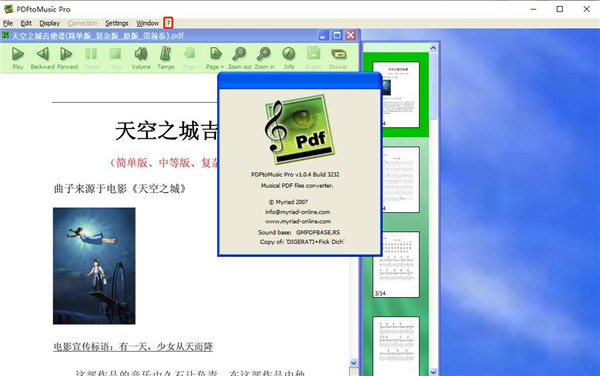Click the underlined 电影宣传标语 line
The width and height of the screenshot is (600, 376).
point(133,347)
